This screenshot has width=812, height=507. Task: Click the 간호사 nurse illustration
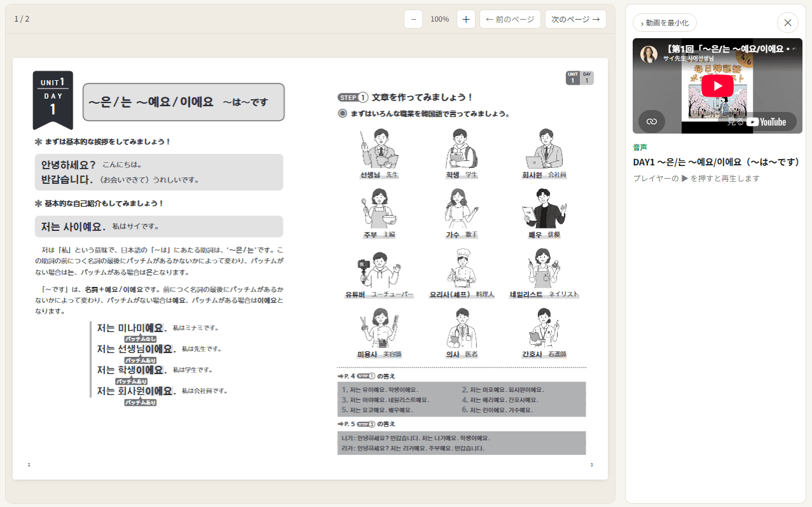(544, 329)
